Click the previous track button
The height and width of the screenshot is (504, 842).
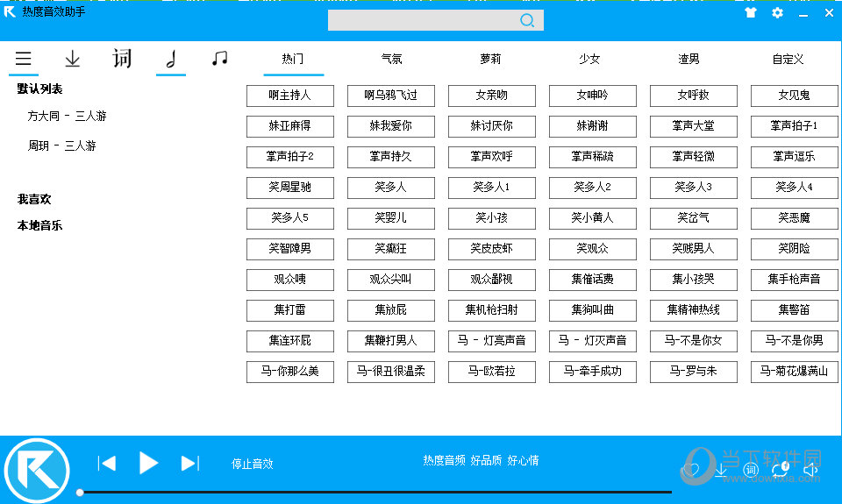pos(107,463)
